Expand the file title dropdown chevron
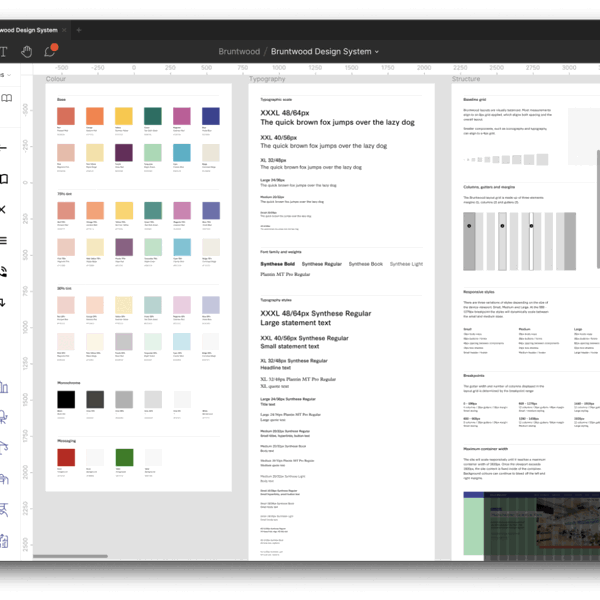 377,52
